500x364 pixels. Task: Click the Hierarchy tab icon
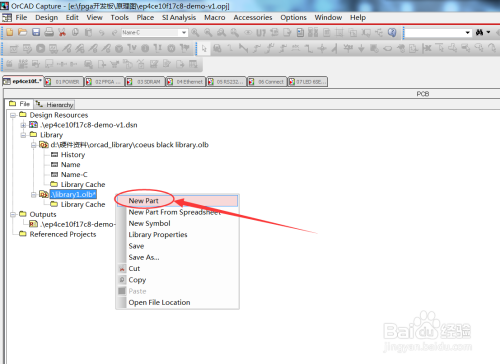(39, 104)
